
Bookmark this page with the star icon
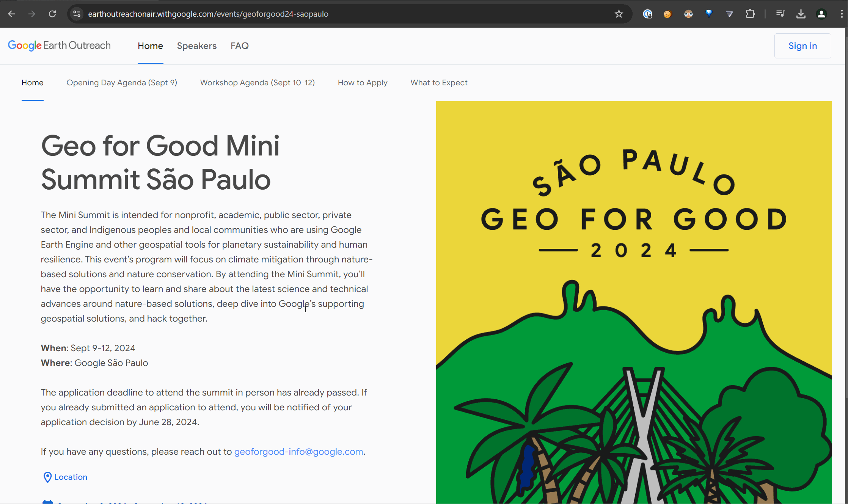[619, 14]
